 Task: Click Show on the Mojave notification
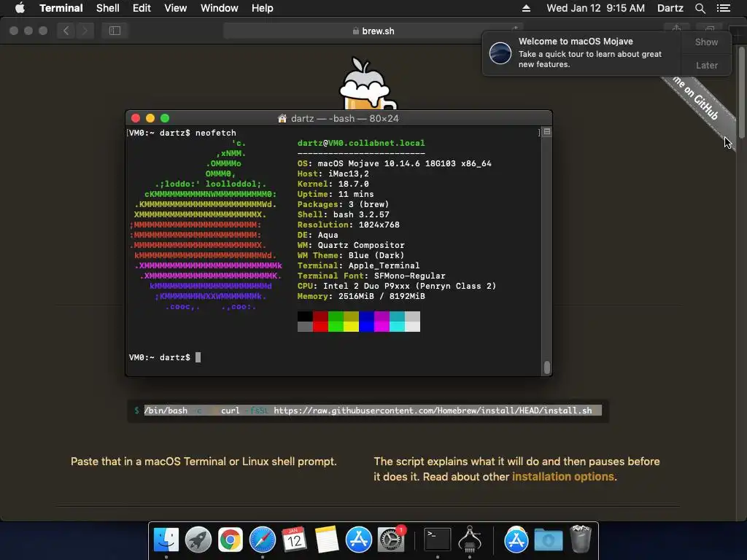tap(706, 42)
